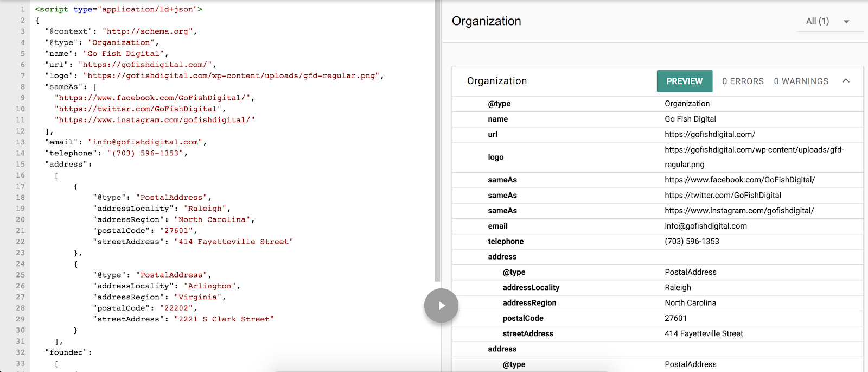Collapse the Organization result card chevron

point(846,81)
